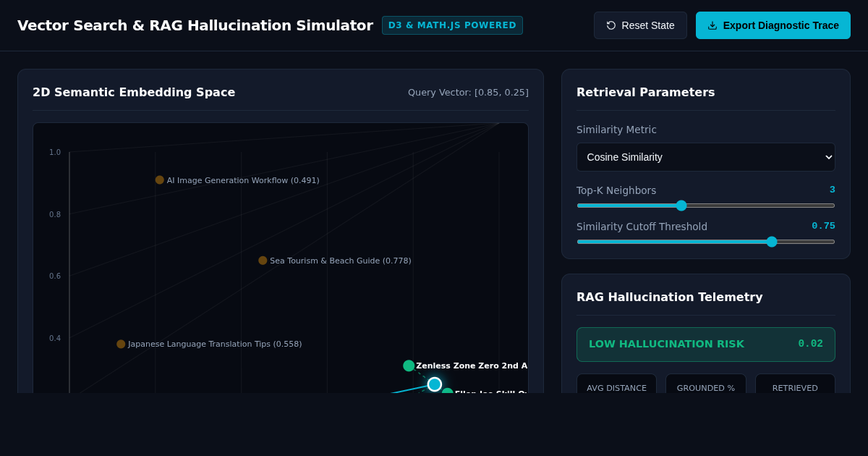Click Export Diagnostic Trace button

tap(773, 25)
